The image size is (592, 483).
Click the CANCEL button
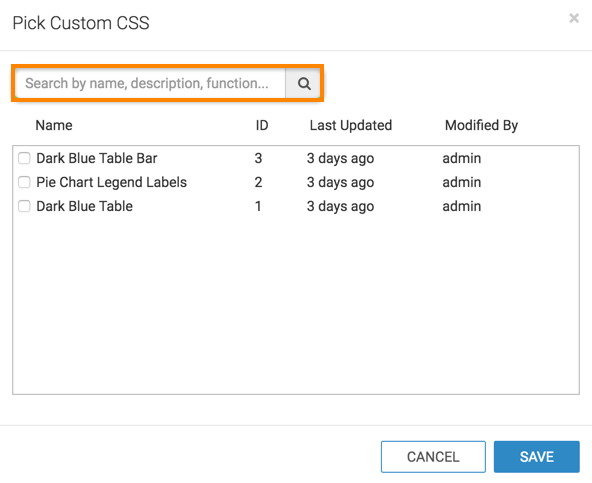tap(433, 457)
